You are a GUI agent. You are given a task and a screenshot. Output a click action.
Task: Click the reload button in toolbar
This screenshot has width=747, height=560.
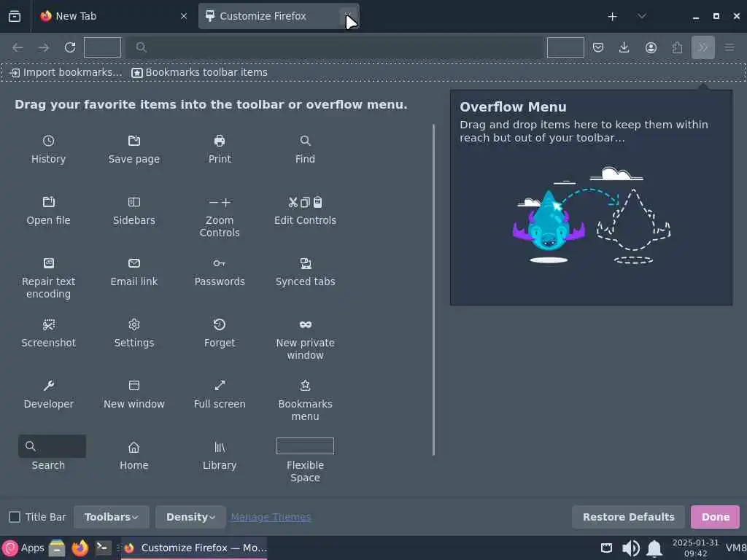pos(70,47)
